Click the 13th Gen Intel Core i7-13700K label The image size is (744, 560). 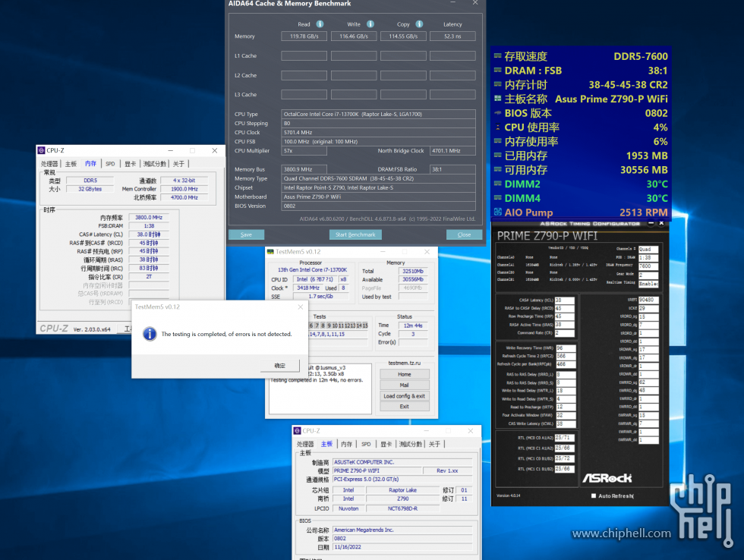(x=312, y=269)
